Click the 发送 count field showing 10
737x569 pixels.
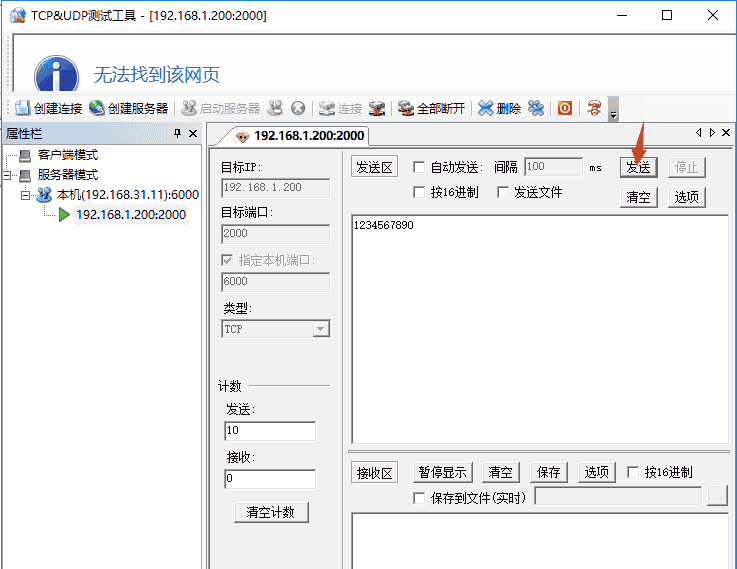click(x=270, y=431)
